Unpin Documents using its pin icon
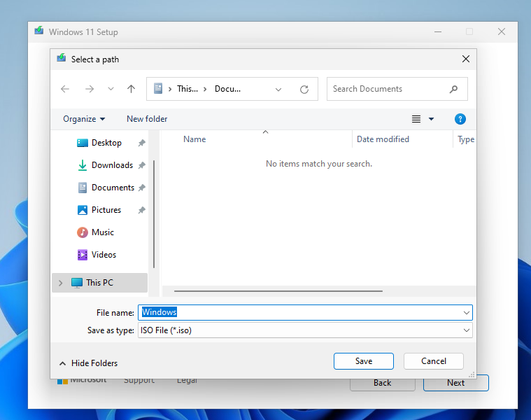This screenshot has width=531, height=420. tap(141, 188)
